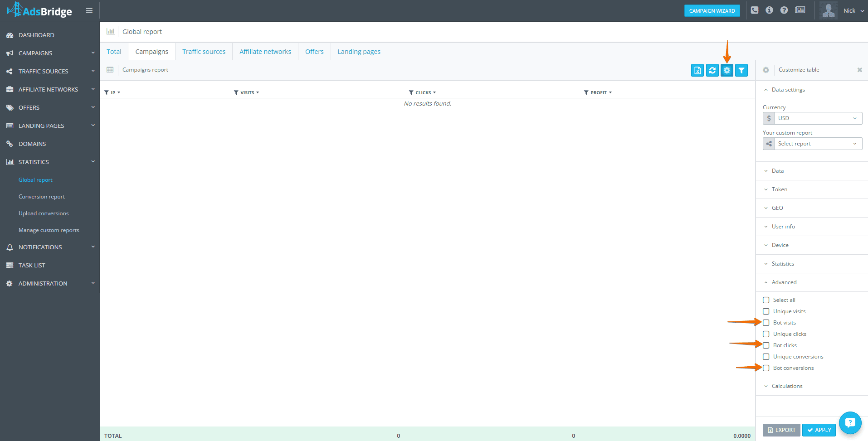The height and width of the screenshot is (441, 868).
Task: Sort by the PROFIT column header
Action: [598, 92]
